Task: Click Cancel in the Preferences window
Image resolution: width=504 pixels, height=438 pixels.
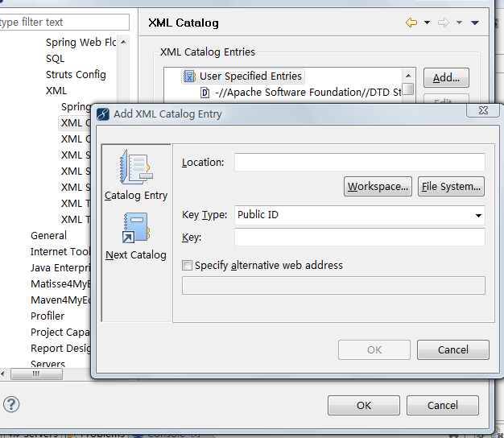Action: 443,406
